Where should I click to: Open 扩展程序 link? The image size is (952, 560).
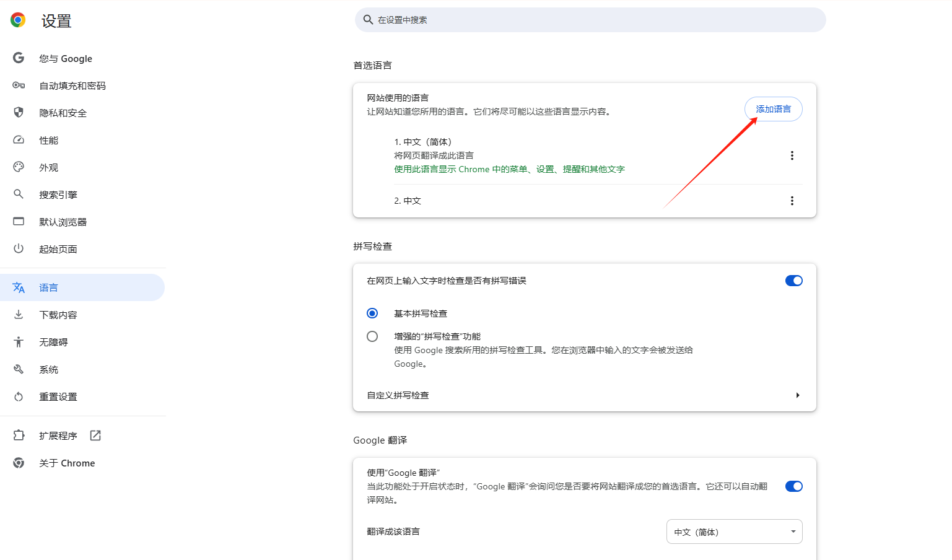coord(82,435)
